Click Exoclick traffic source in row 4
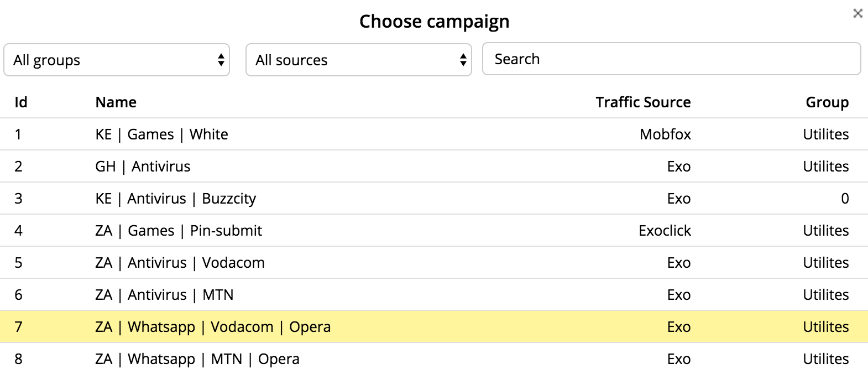The width and height of the screenshot is (868, 374). point(665,231)
